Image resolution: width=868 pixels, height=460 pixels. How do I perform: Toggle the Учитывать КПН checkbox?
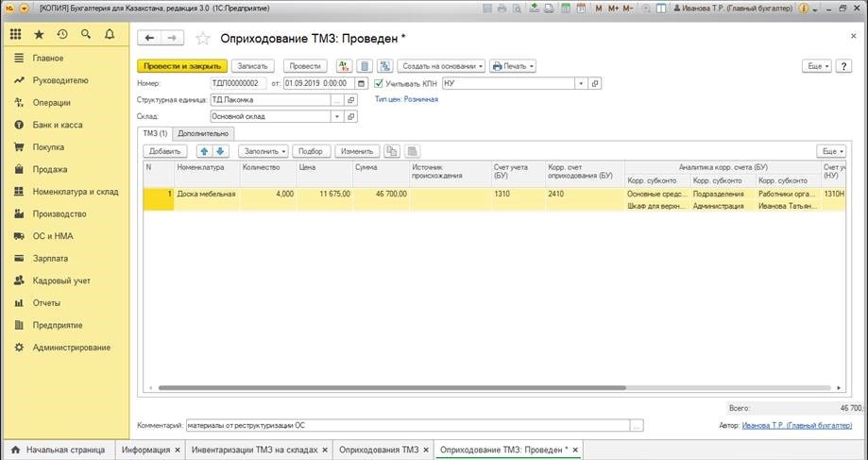pos(379,83)
